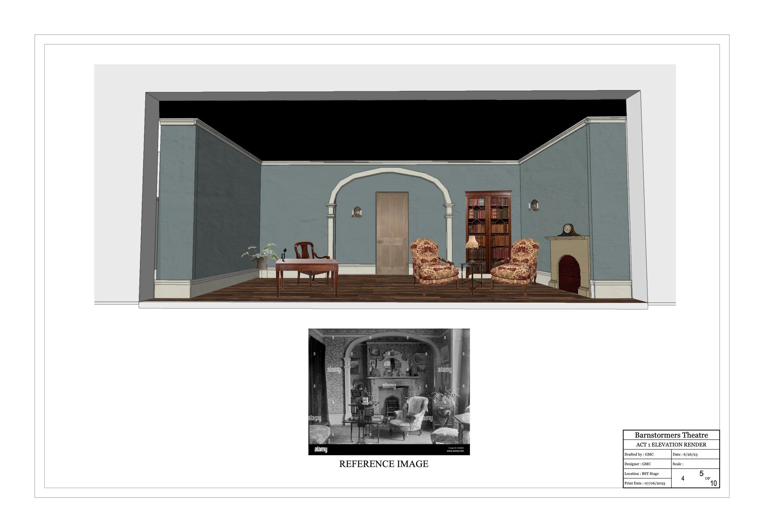Click the wall sconce right of the bookcase

[534, 206]
